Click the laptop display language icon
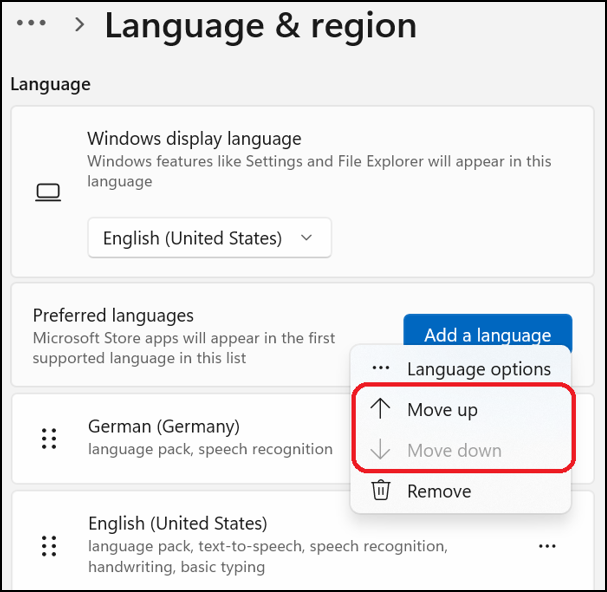607x592 pixels. pyautogui.click(x=48, y=193)
